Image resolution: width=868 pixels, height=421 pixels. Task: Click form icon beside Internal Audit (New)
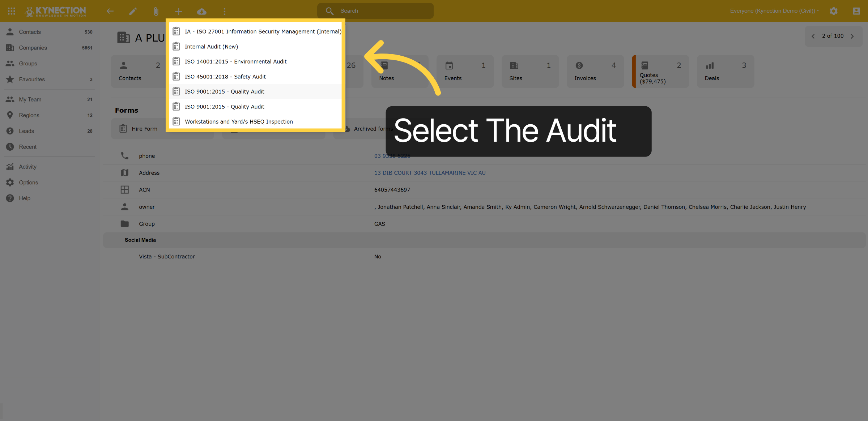coord(176,47)
